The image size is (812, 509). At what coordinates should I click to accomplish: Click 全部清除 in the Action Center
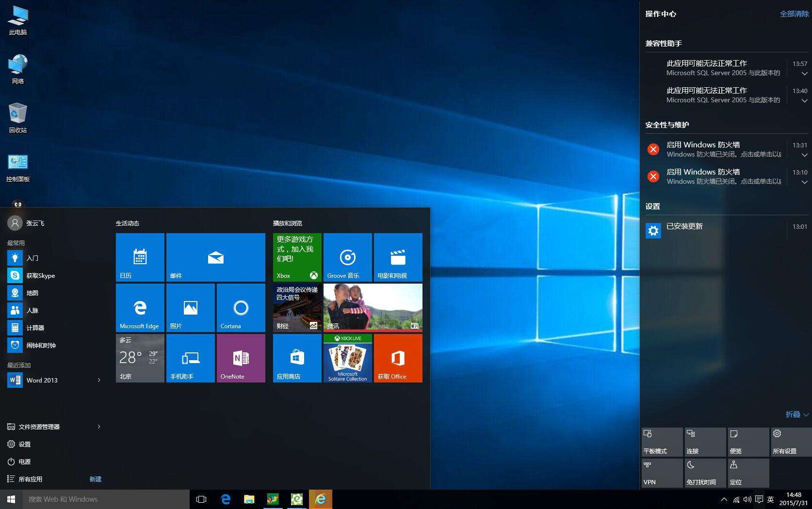click(794, 14)
